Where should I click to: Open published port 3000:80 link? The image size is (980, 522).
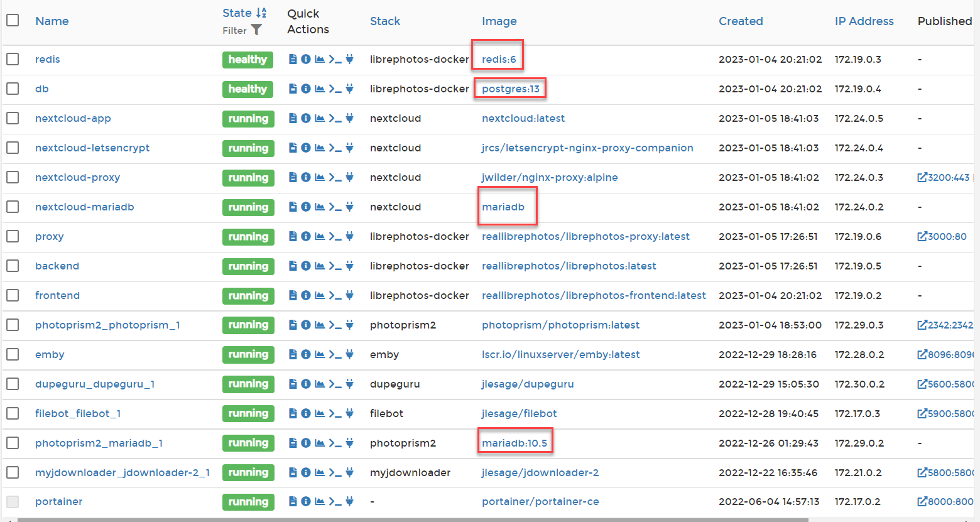(942, 236)
